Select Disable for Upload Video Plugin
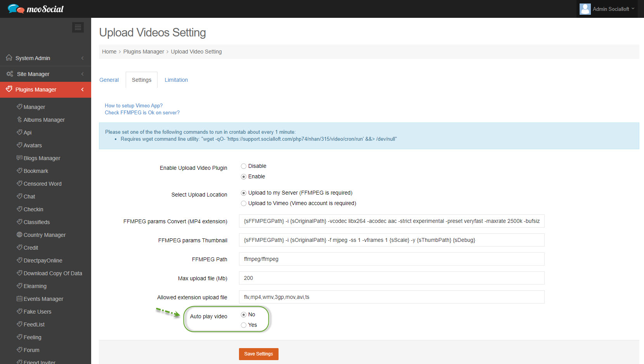The width and height of the screenshot is (644, 364). 244,166
